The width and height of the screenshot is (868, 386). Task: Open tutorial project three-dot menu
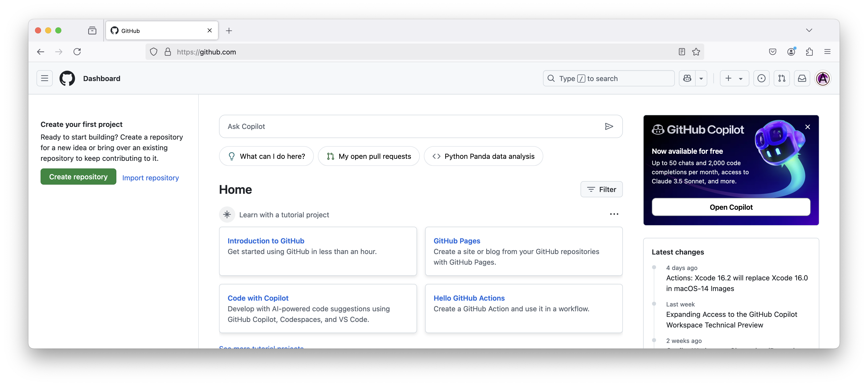pyautogui.click(x=614, y=214)
